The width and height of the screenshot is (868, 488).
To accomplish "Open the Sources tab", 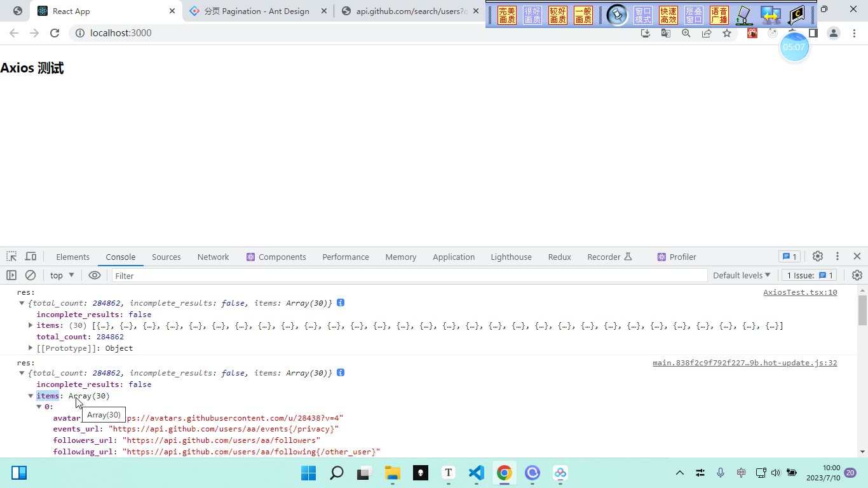I will click(166, 257).
